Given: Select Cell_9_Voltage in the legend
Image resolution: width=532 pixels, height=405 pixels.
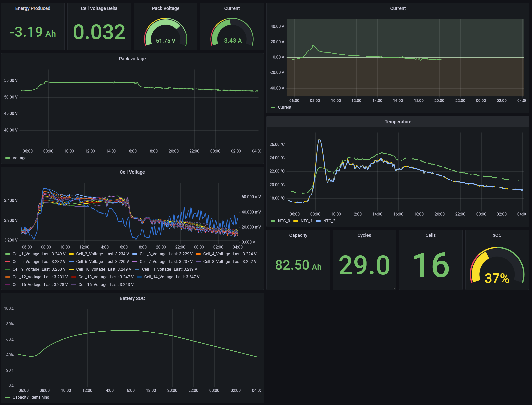Looking at the screenshot, I should (x=26, y=269).
